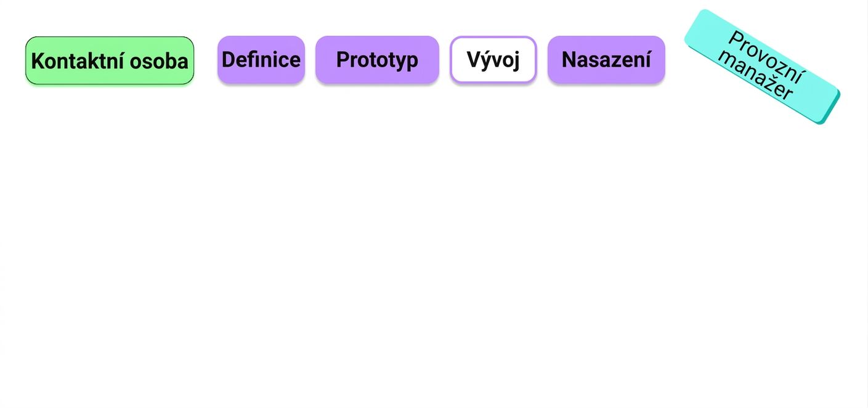Select the Definice stage tab
Screen dimensions: 868x408
(261, 60)
